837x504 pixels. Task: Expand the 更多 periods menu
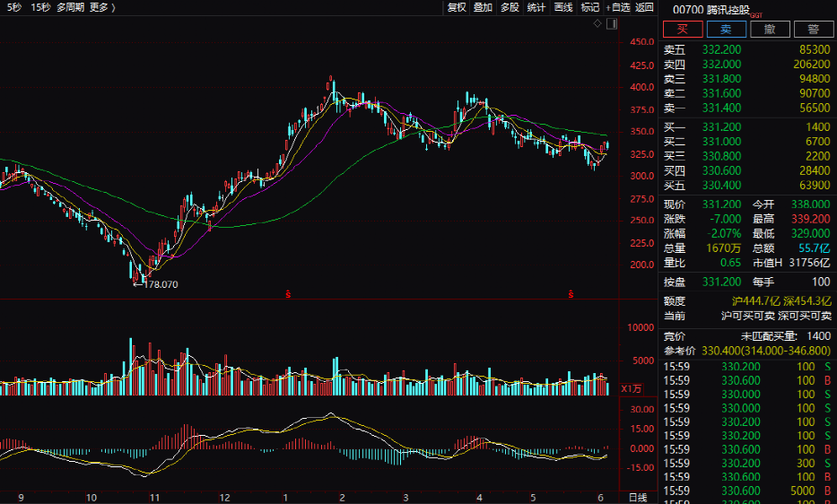click(102, 7)
